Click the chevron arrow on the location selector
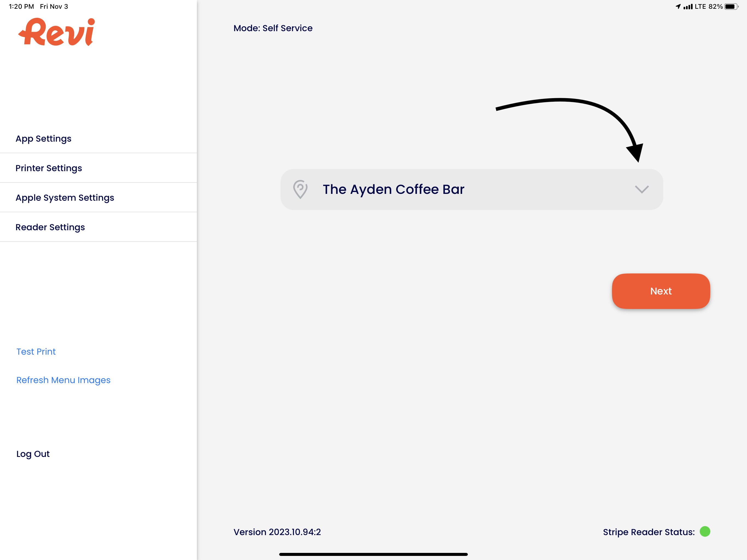Viewport: 747px width, 560px height. point(642,189)
